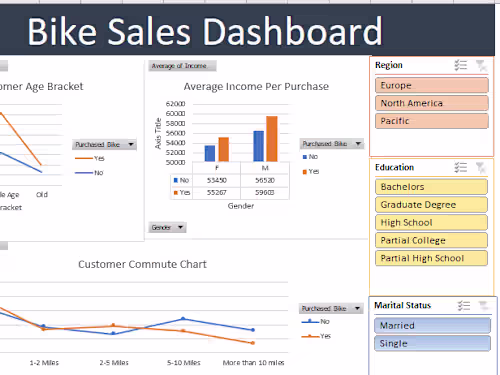Clear filter icon in Marital Status slicer
500x375 pixels.
coord(483,305)
